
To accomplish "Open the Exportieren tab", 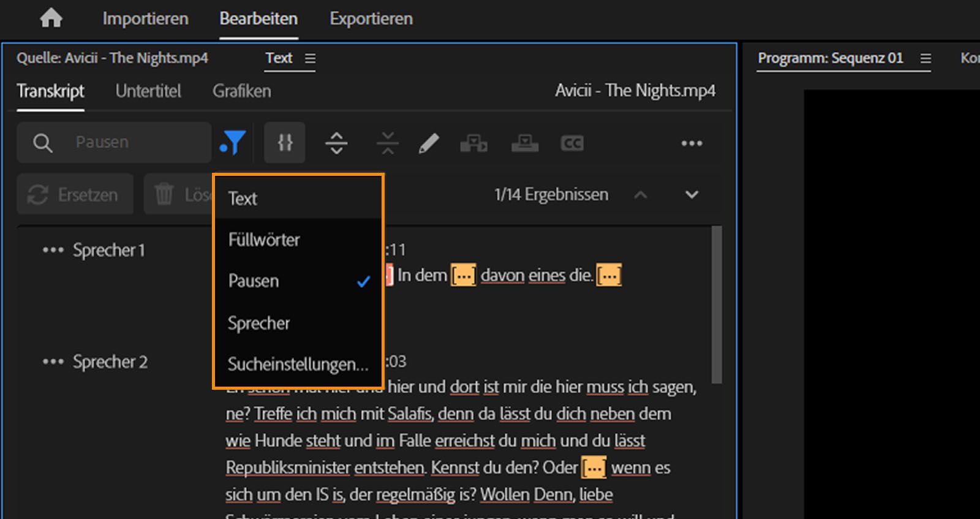I will pos(371,19).
